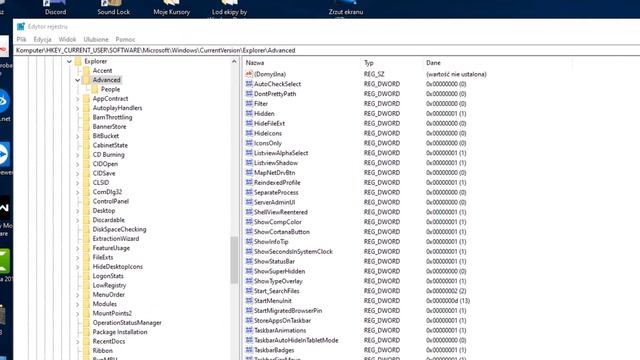Collapse the Explorer tree node
The image size is (640, 360).
click(x=69, y=61)
